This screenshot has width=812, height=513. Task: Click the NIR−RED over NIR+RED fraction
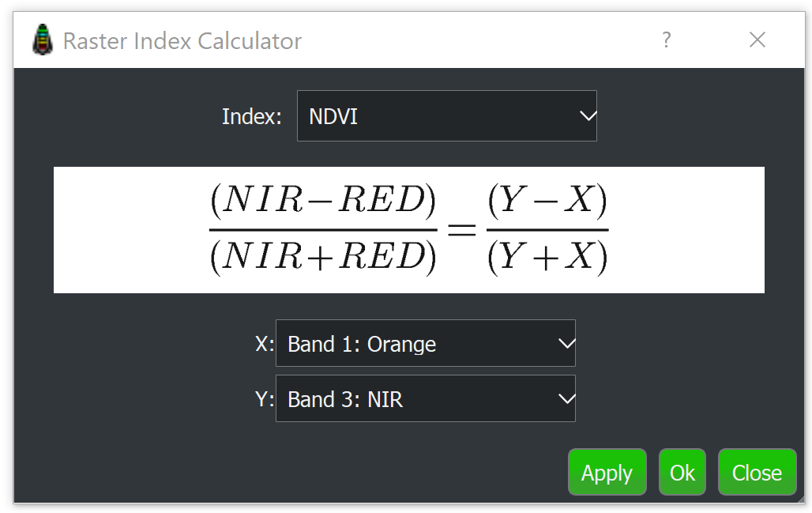[322, 230]
